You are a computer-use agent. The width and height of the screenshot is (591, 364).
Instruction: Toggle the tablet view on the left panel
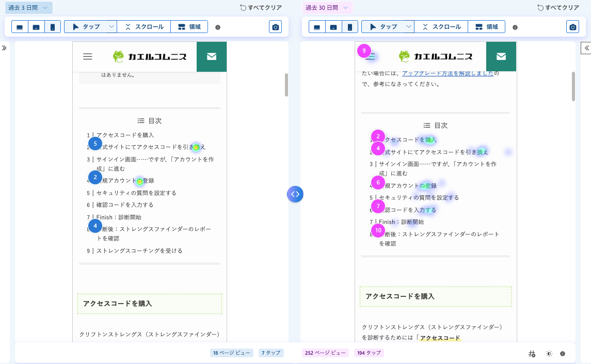click(37, 26)
